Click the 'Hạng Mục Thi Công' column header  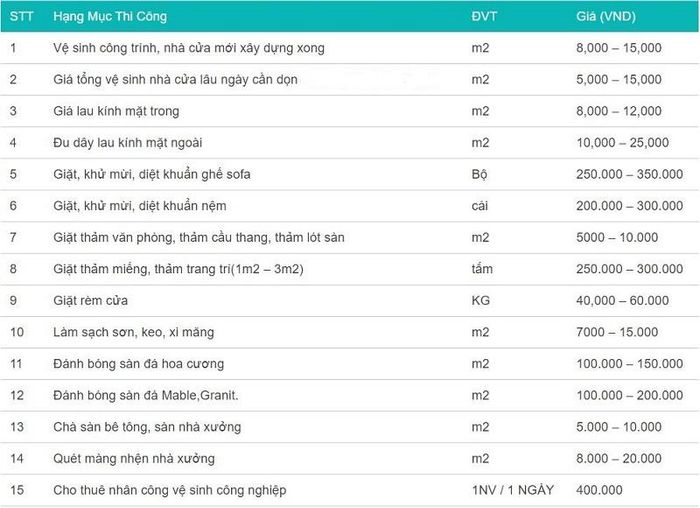(110, 17)
